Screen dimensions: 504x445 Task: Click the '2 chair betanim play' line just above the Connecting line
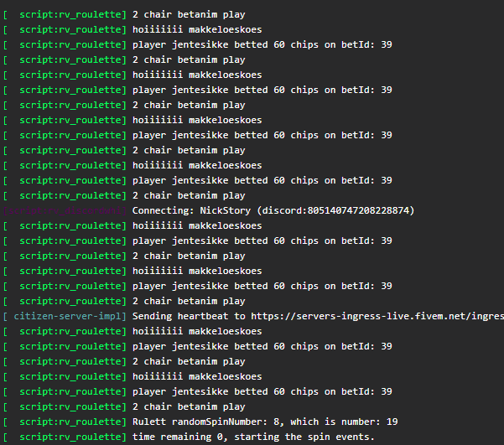(189, 195)
